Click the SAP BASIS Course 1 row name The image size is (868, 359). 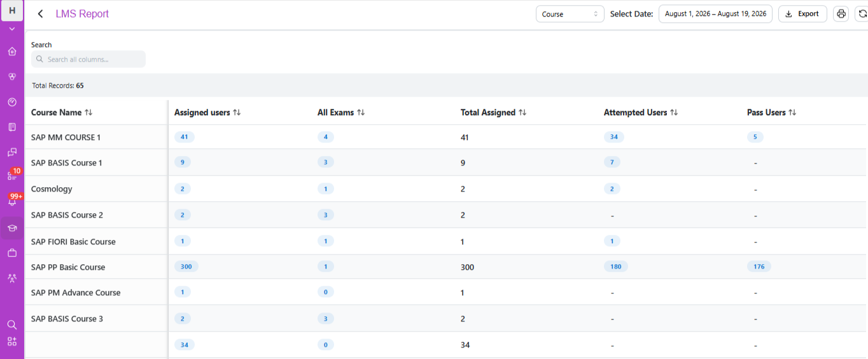[67, 163]
